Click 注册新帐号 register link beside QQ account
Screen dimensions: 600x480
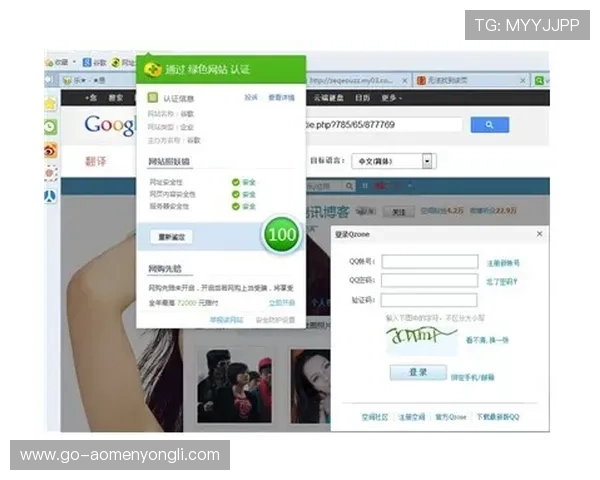[503, 263]
